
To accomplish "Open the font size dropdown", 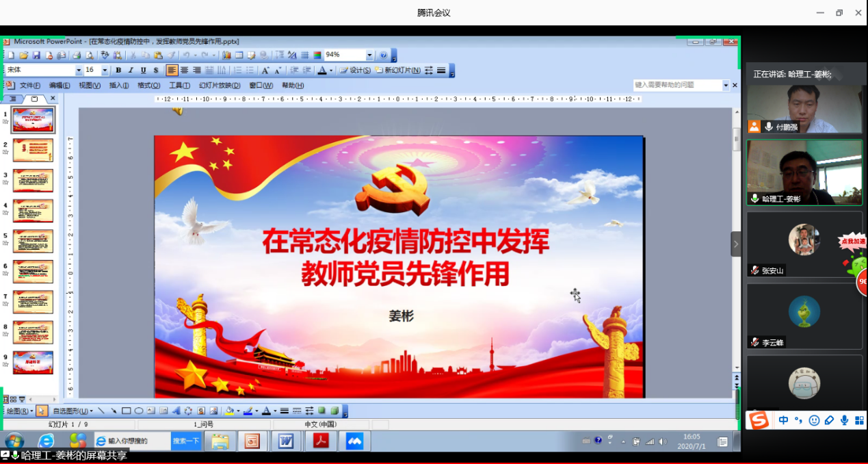I will [x=105, y=70].
